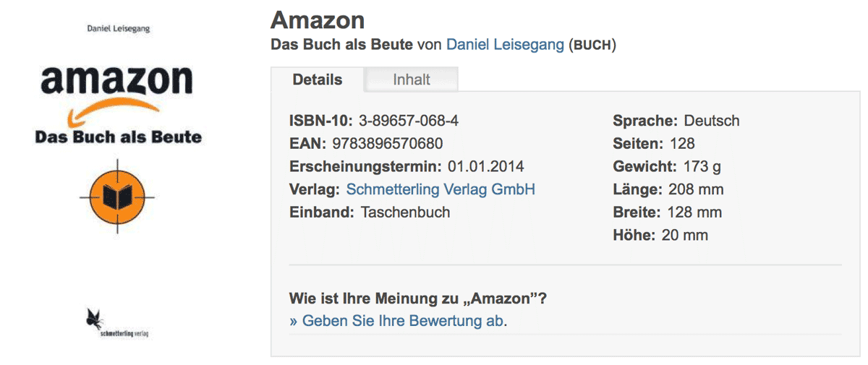Screen dimensions: 868x365
Task: Click the Gewicht value 173 g
Action: coord(702,166)
